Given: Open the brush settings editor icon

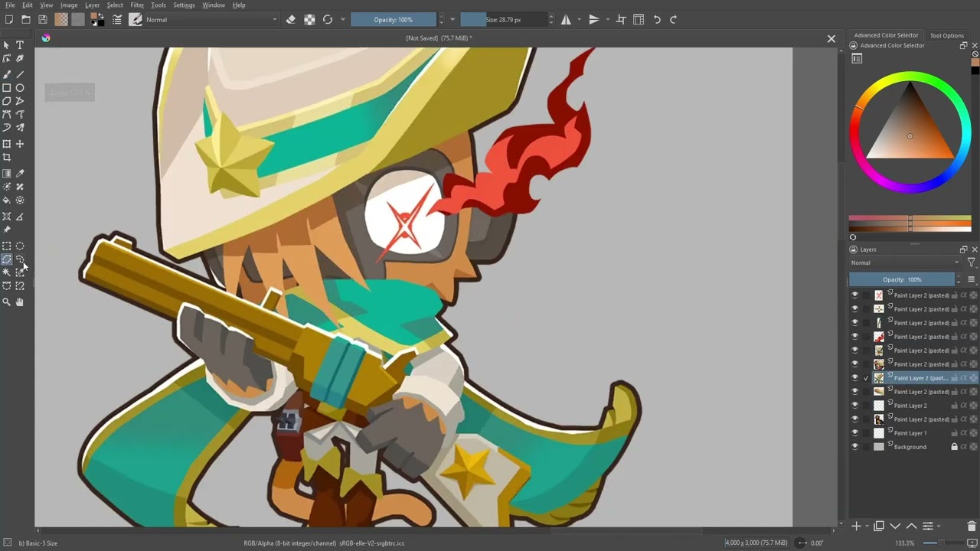Looking at the screenshot, I should coord(117,20).
